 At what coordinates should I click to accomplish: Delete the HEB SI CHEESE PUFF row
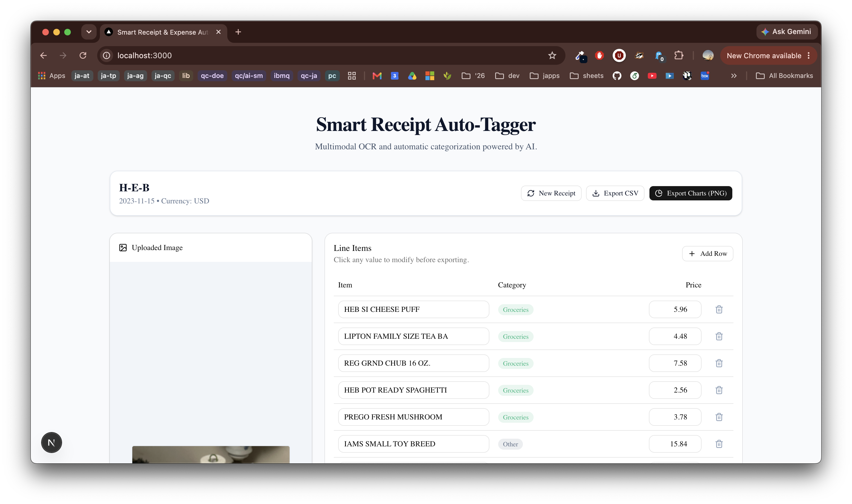719,309
